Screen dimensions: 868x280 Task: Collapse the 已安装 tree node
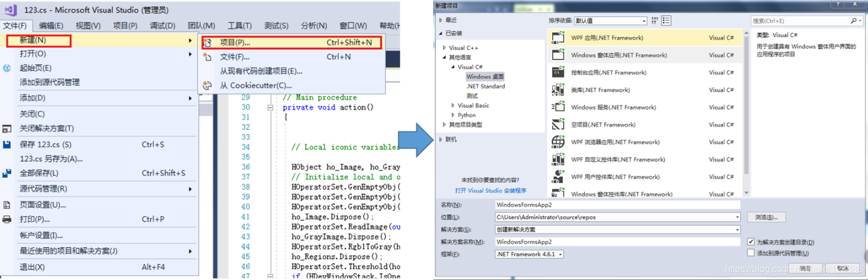441,34
